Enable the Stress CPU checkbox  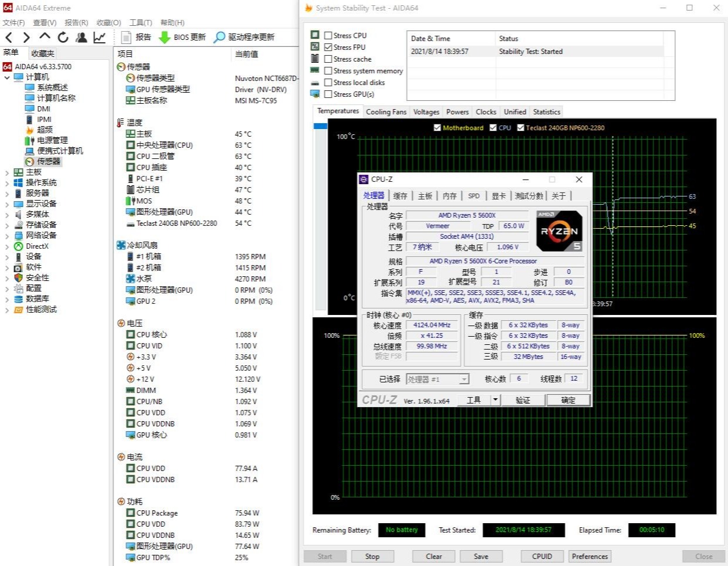coord(328,35)
